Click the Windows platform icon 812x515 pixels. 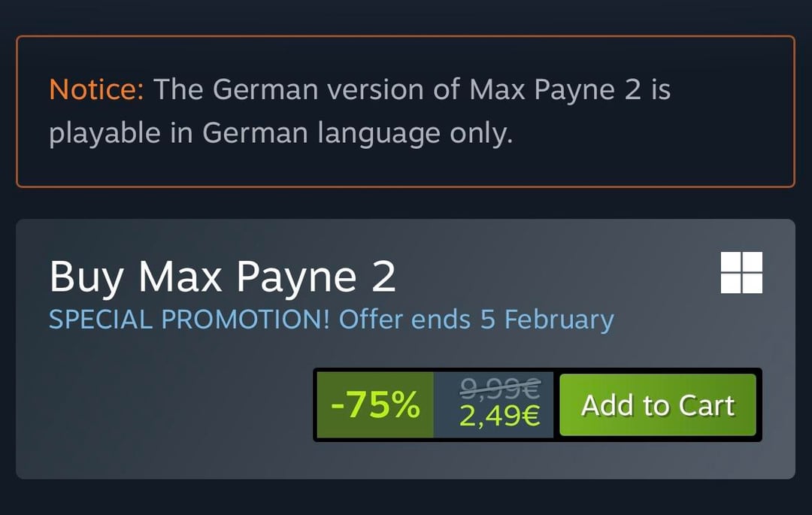point(741,272)
